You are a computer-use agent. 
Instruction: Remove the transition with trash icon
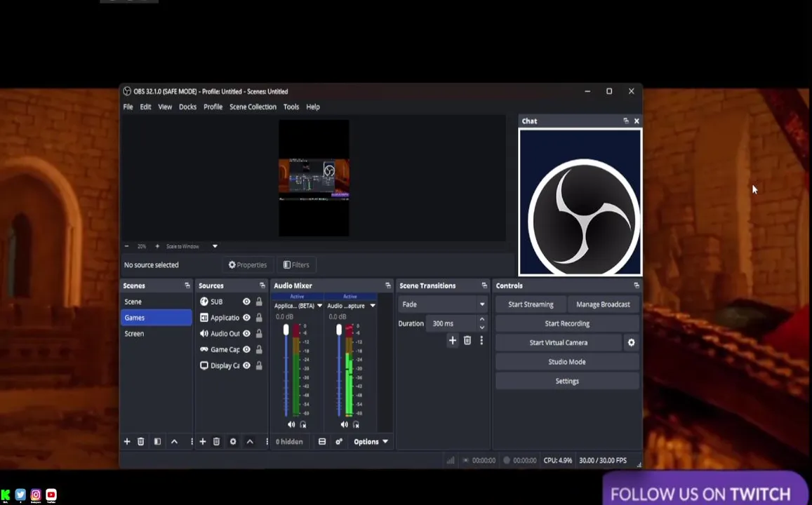467,340
